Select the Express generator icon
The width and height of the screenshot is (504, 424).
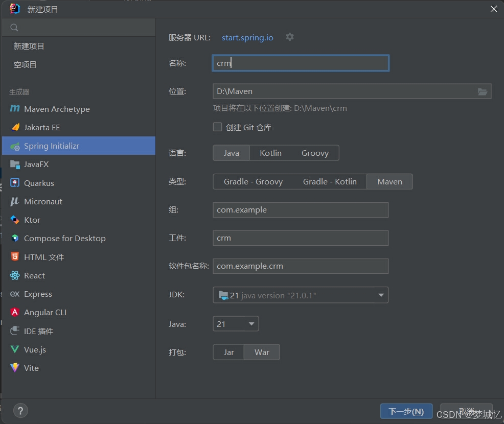15,294
